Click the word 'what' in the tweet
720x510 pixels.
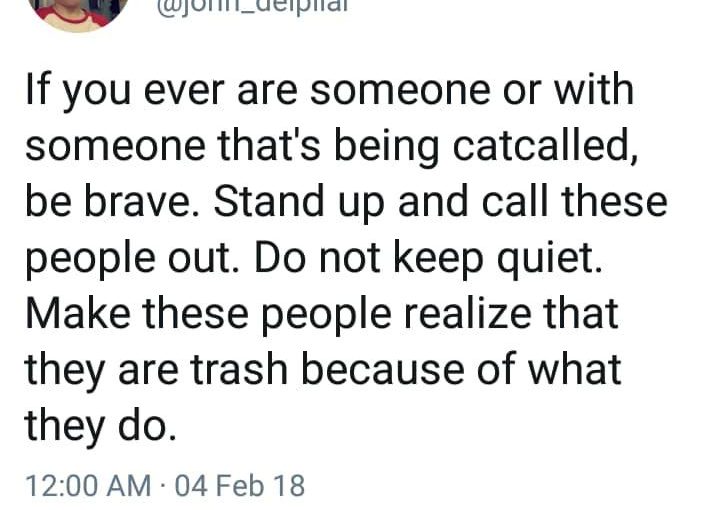coord(574,370)
